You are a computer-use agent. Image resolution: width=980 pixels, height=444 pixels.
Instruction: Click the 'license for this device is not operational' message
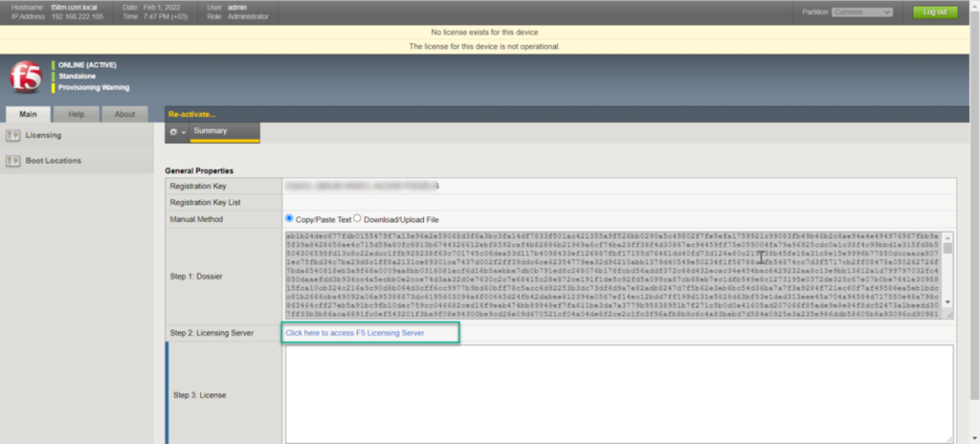click(x=484, y=46)
